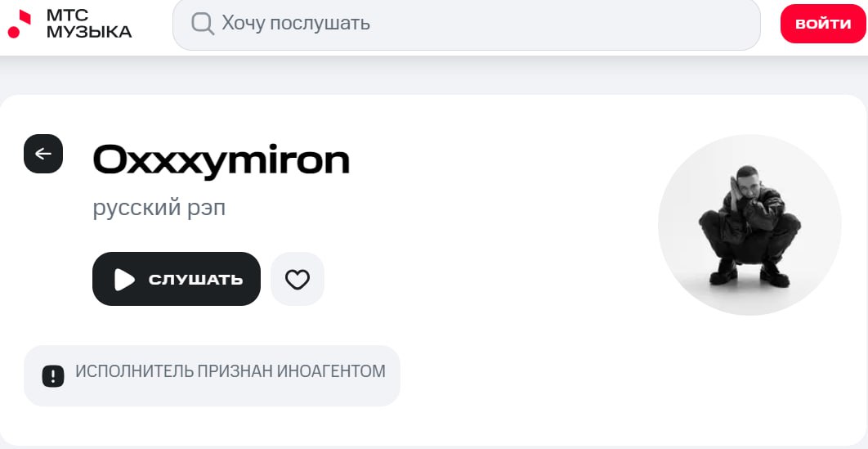This screenshot has width=868, height=449.
Task: Open the русский рэп genre link
Action: [159, 208]
